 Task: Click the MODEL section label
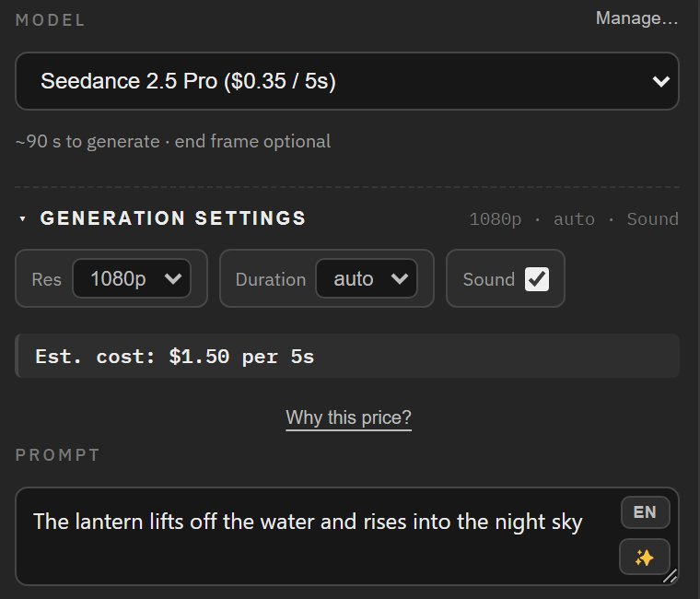coord(50,20)
